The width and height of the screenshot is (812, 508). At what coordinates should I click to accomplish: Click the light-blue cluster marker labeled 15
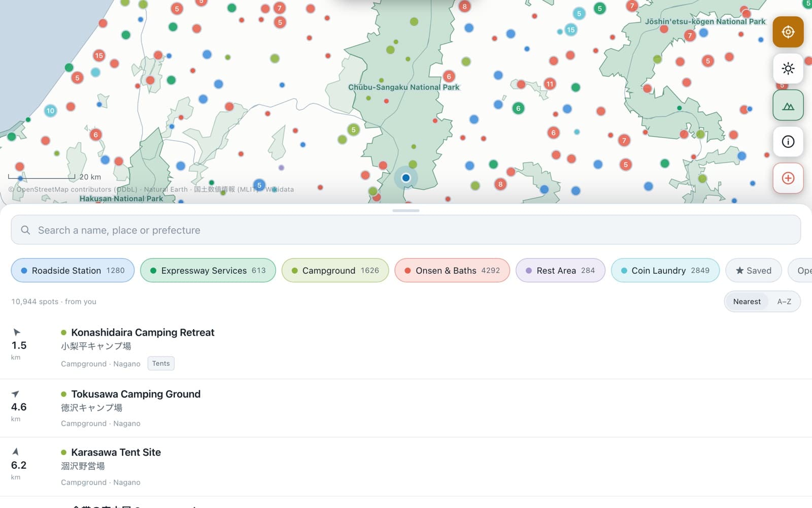pos(570,30)
